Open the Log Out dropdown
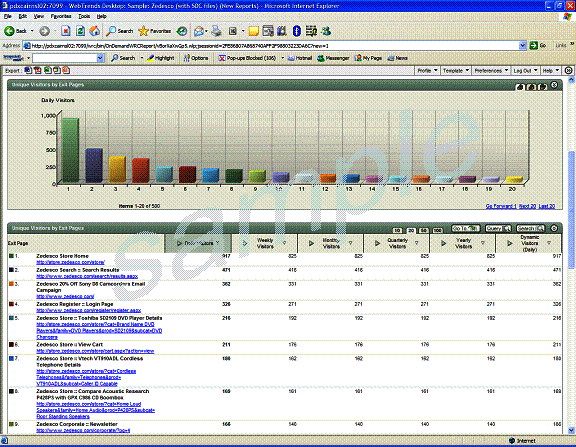 click(x=525, y=70)
